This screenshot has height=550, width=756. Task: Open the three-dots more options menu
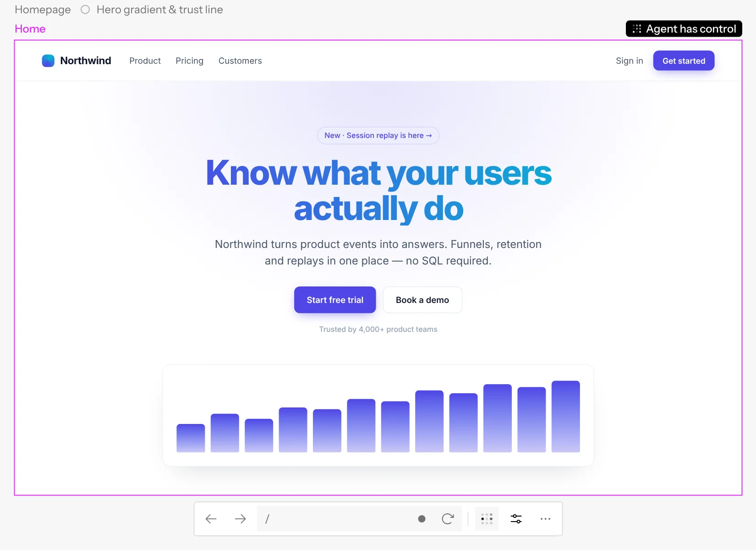(545, 519)
